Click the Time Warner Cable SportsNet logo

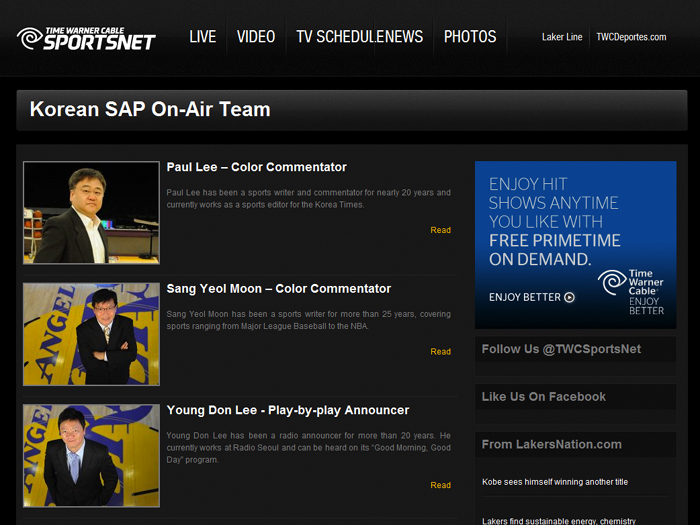[x=86, y=38]
